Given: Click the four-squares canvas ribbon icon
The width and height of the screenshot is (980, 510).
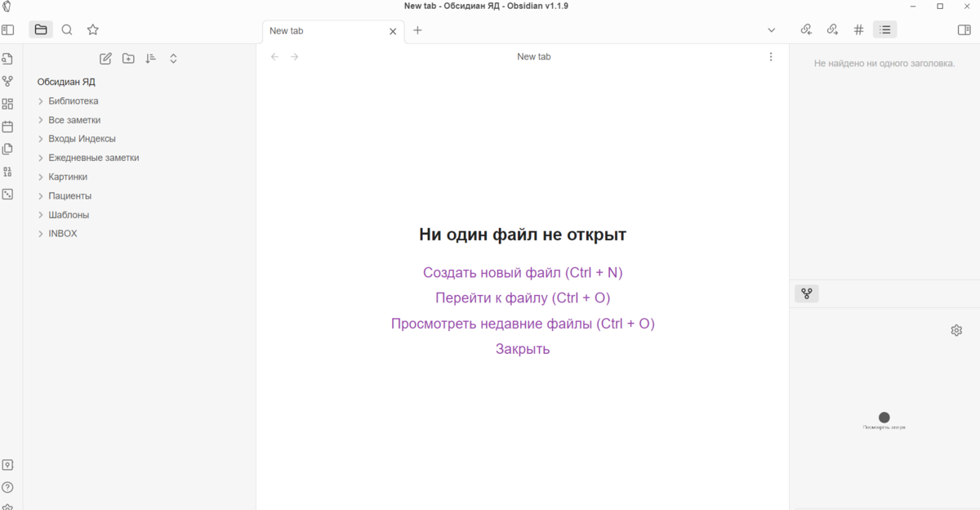Looking at the screenshot, I should pos(8,104).
